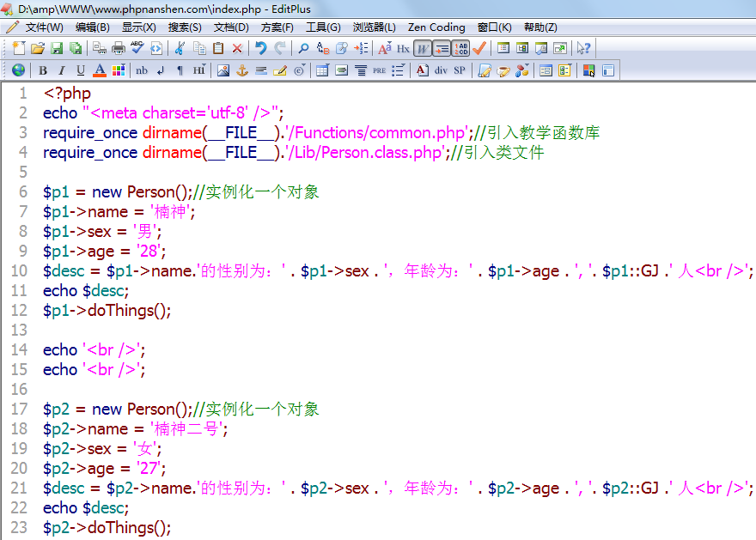Open the font settings dropdown icon
The height and width of the screenshot is (540, 756).
tap(384, 48)
